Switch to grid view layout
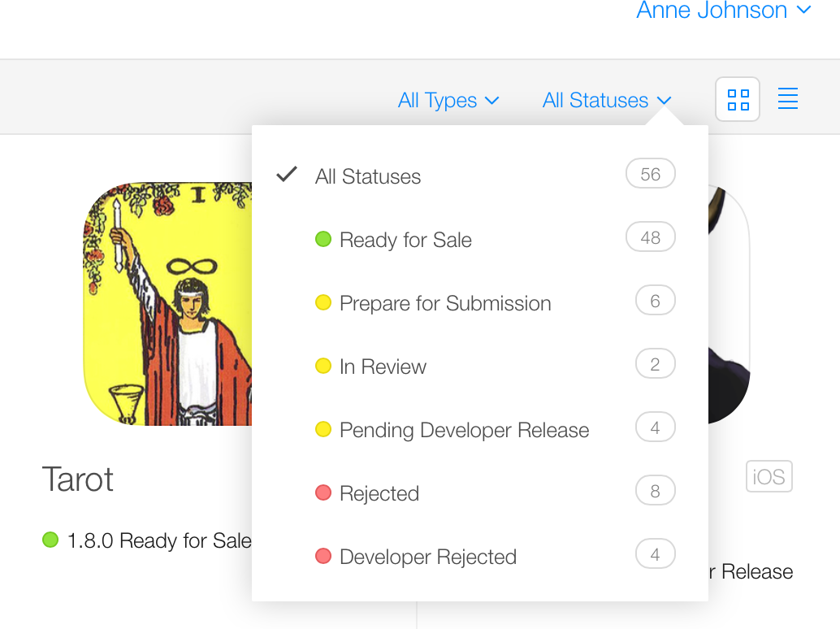Image resolution: width=840 pixels, height=629 pixels. click(x=738, y=100)
